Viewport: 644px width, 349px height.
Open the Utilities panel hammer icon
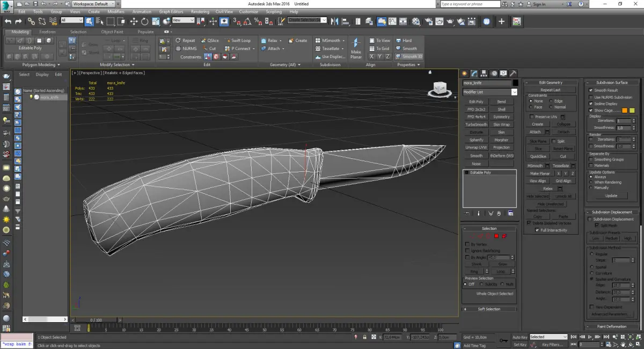tap(513, 74)
